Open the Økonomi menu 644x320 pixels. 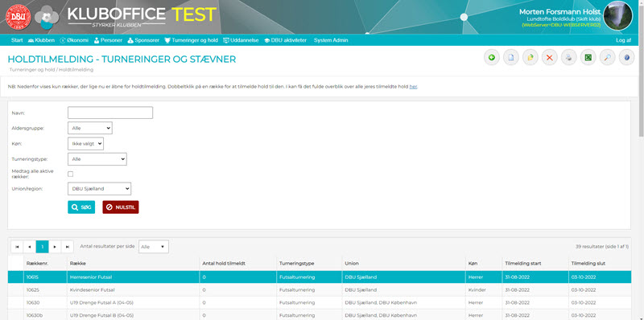pyautogui.click(x=74, y=40)
